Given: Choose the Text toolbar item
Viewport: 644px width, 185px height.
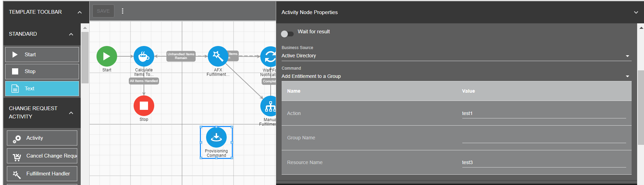Looking at the screenshot, I should click(42, 89).
